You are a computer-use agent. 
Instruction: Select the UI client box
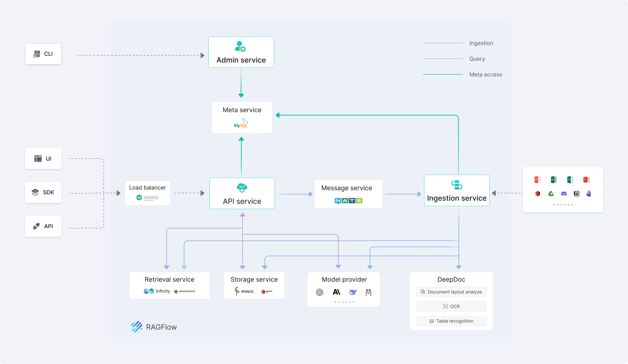pos(43,159)
